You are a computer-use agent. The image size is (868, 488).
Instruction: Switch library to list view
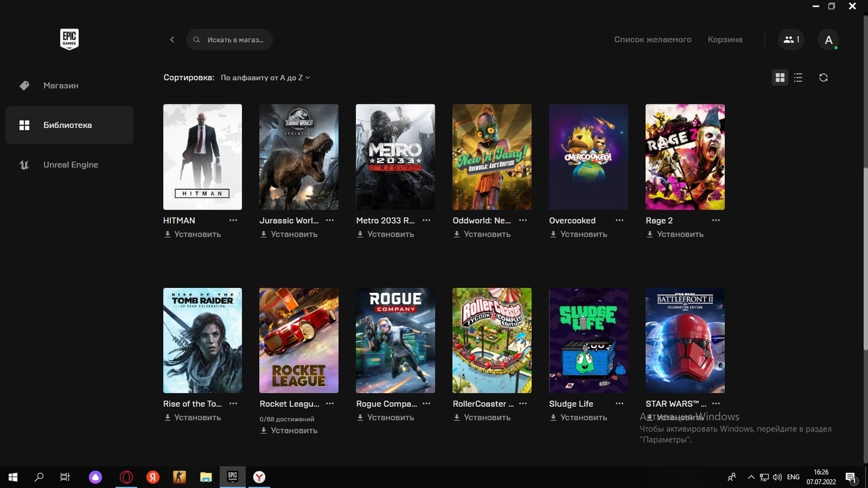[798, 77]
